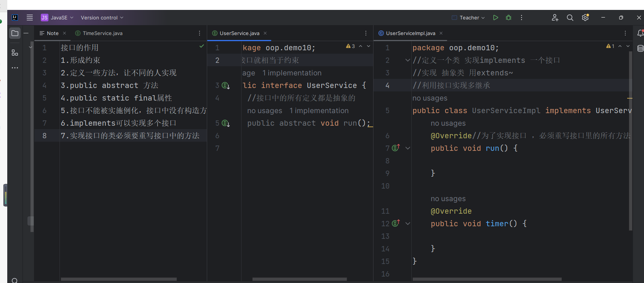Open the Database tool window
Image resolution: width=644 pixels, height=283 pixels.
point(640,48)
